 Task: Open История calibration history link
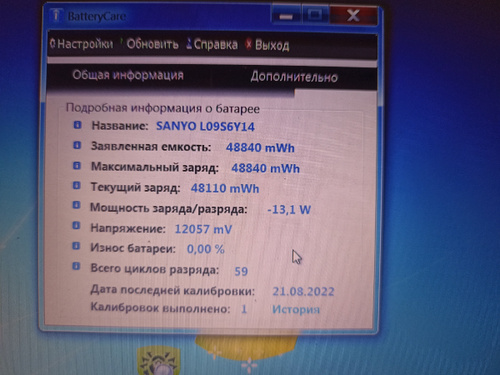pyautogui.click(x=296, y=309)
